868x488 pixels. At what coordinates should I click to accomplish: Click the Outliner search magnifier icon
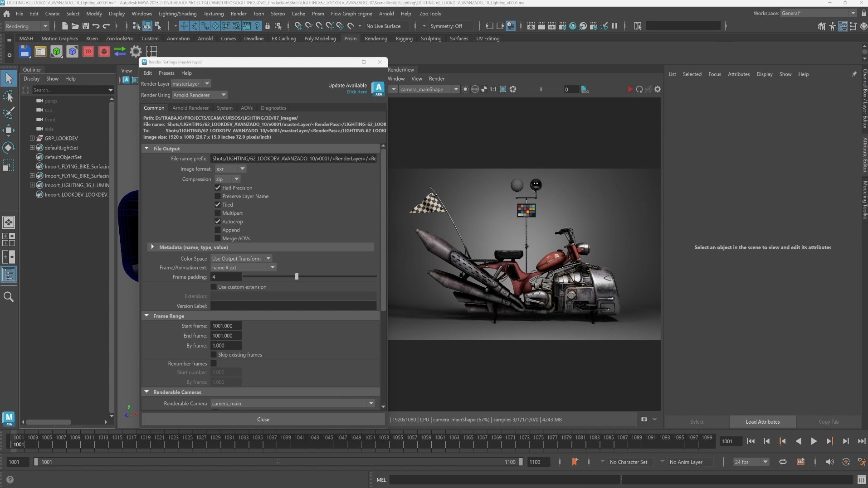coord(8,297)
